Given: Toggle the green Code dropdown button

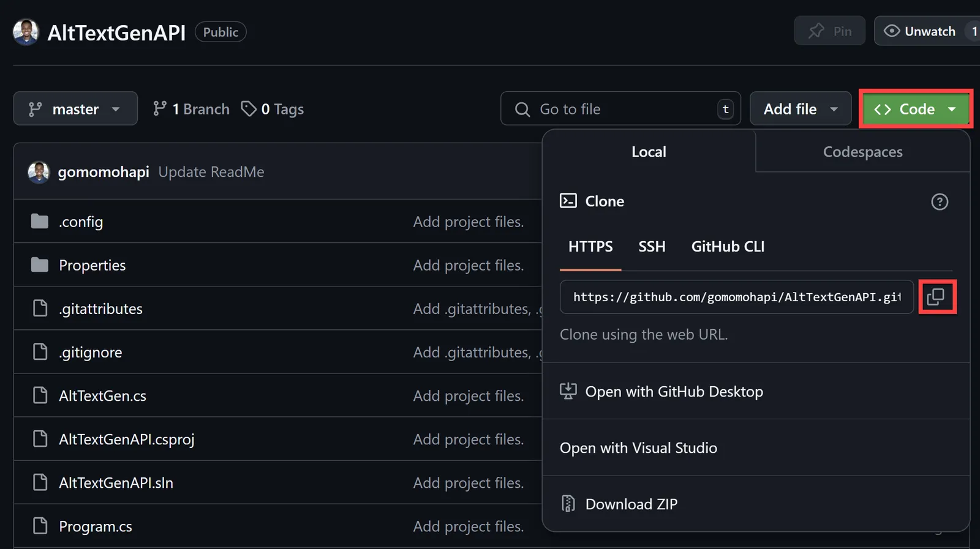Looking at the screenshot, I should [x=916, y=109].
